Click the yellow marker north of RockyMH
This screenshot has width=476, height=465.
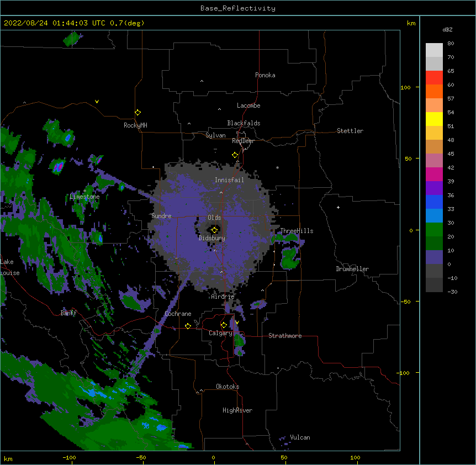pos(137,113)
